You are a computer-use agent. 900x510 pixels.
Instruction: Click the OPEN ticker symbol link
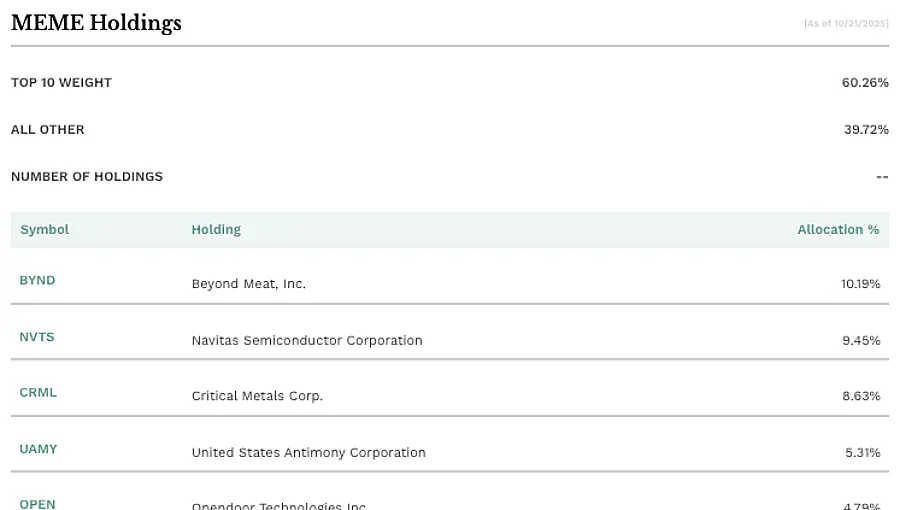38,504
